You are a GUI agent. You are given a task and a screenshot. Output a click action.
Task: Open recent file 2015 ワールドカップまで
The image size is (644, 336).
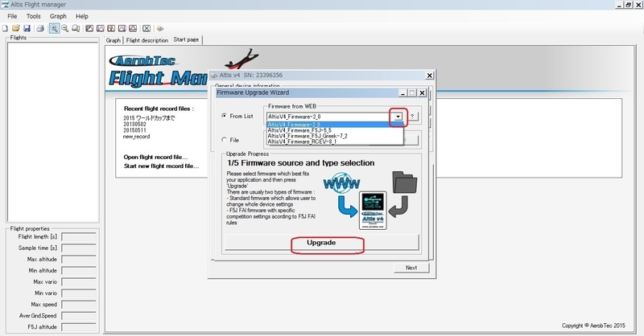tap(149, 117)
